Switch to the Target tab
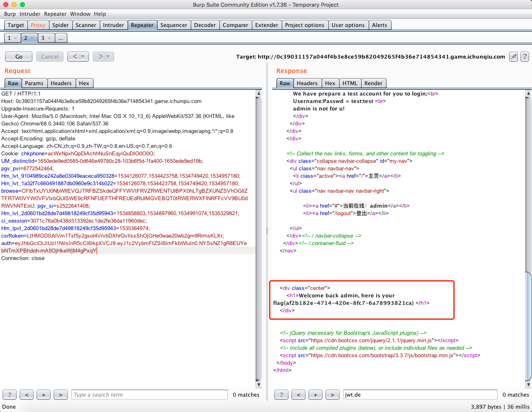 16,25
